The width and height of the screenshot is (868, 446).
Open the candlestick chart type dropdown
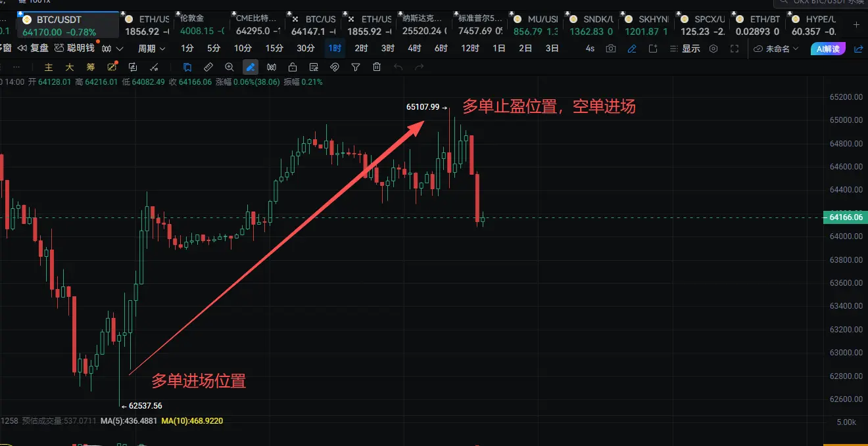click(112, 48)
